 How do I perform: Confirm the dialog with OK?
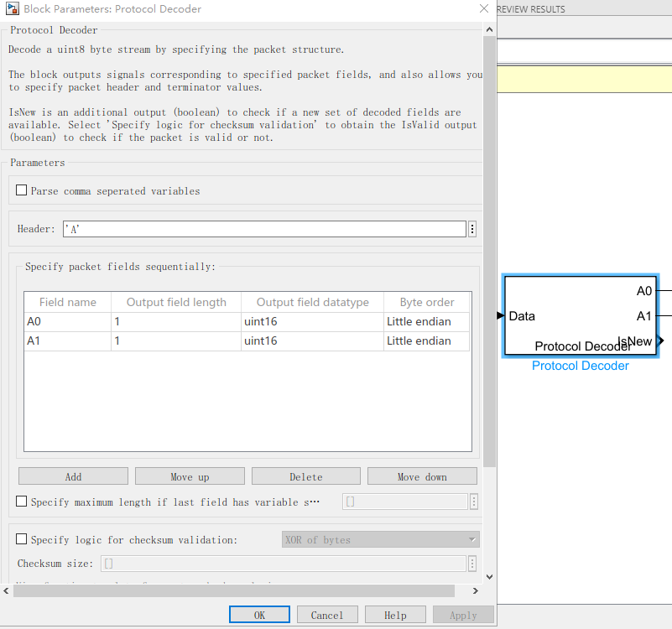tap(259, 615)
